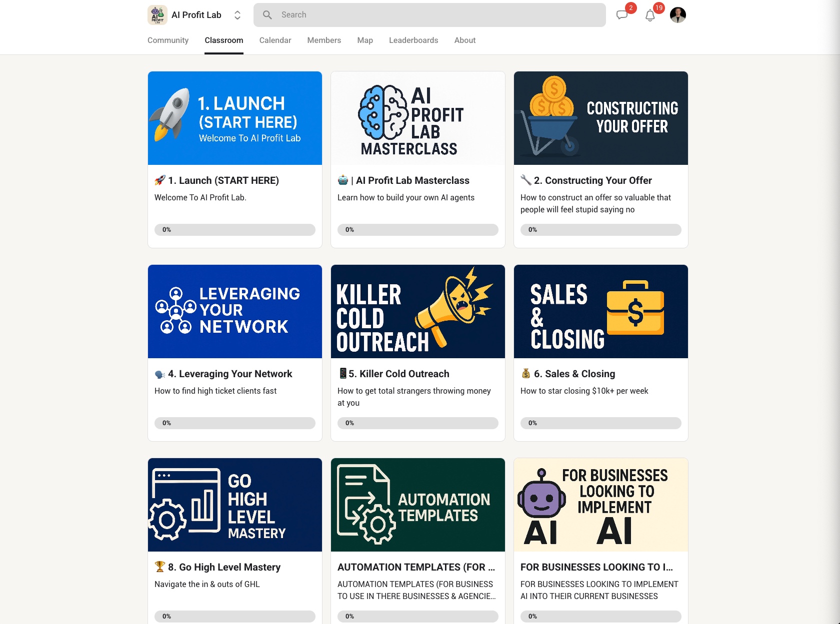Open the notifications bell icon
Screen dimensions: 840x624
pos(650,15)
